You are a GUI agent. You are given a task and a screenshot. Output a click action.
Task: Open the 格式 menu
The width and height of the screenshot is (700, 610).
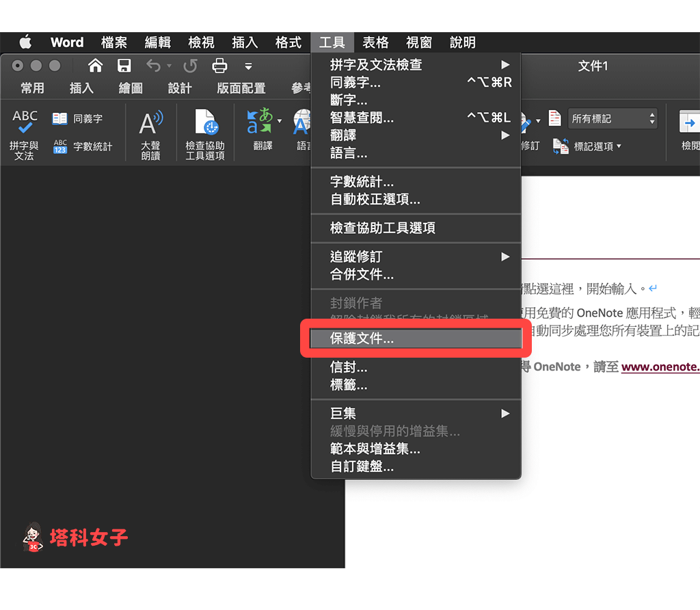coord(288,42)
